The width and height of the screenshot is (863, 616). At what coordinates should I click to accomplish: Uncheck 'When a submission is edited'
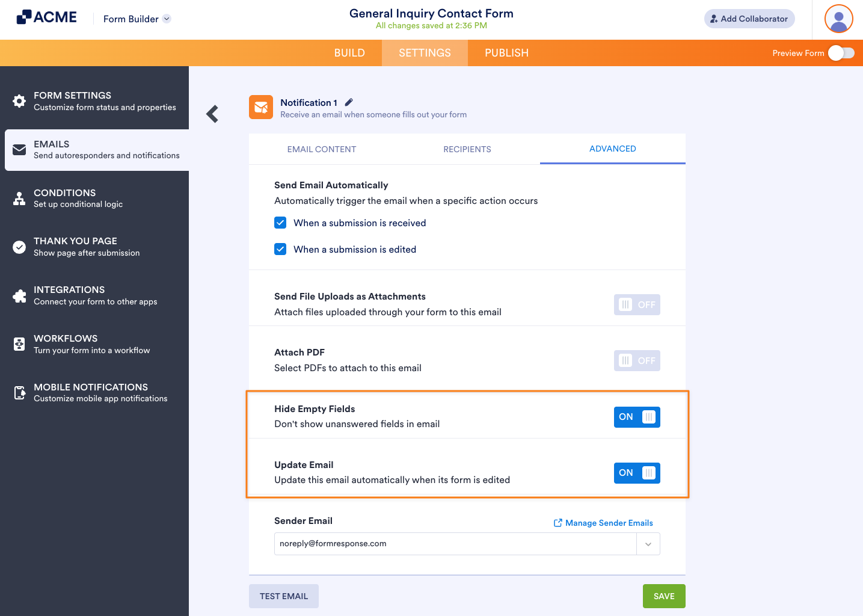tap(280, 248)
